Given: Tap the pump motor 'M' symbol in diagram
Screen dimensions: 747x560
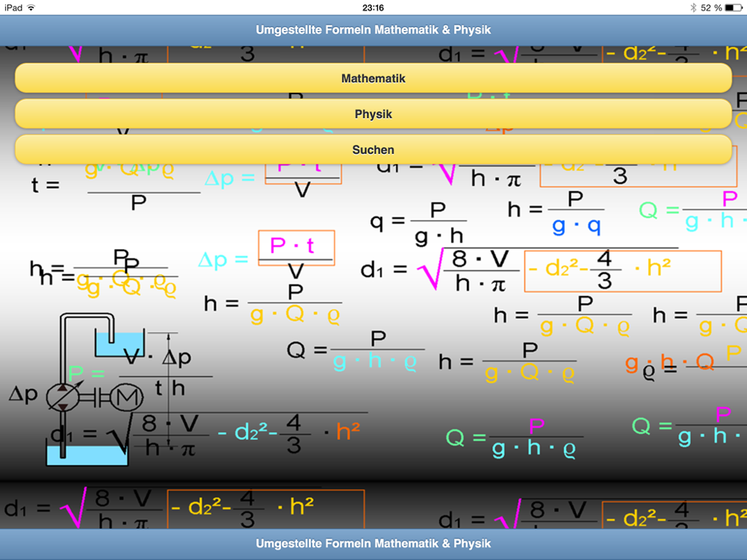Looking at the screenshot, I should [126, 397].
